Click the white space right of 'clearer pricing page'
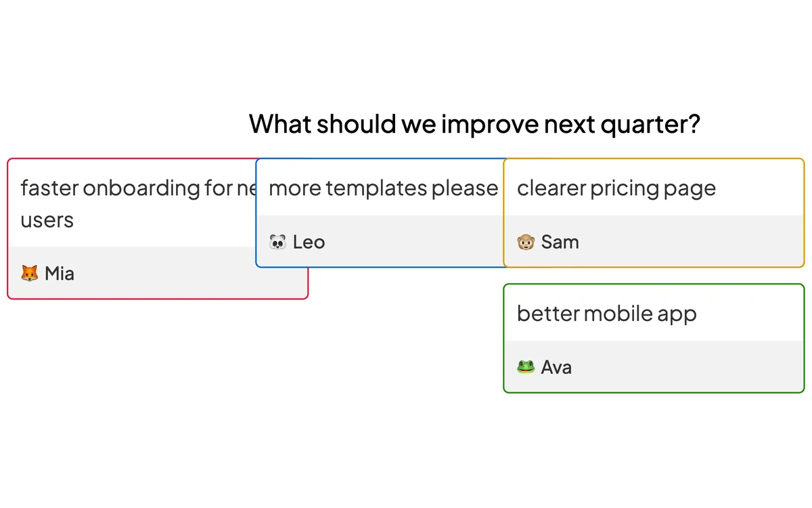 point(759,188)
